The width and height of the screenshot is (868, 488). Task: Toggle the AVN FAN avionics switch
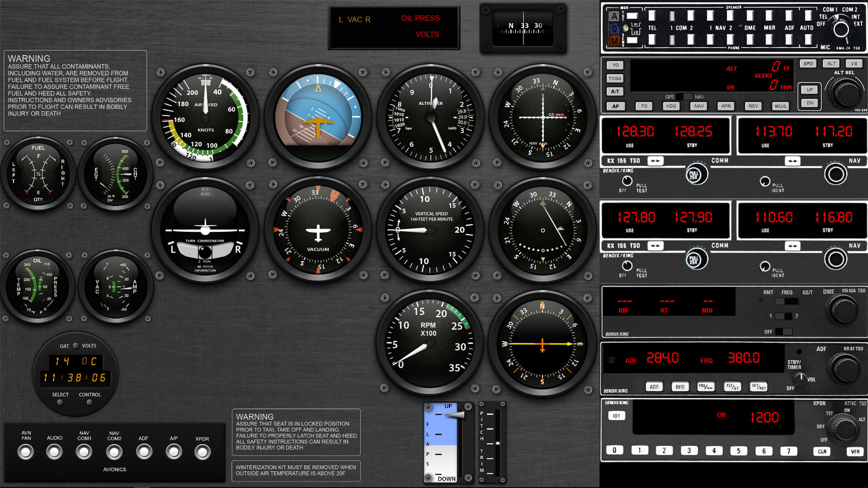click(26, 452)
